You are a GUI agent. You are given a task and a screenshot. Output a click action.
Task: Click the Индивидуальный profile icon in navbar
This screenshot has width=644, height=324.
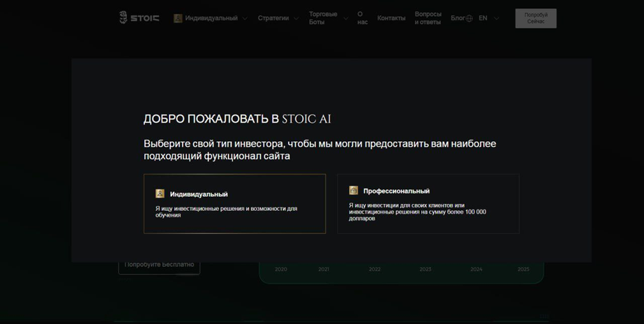[178, 19]
